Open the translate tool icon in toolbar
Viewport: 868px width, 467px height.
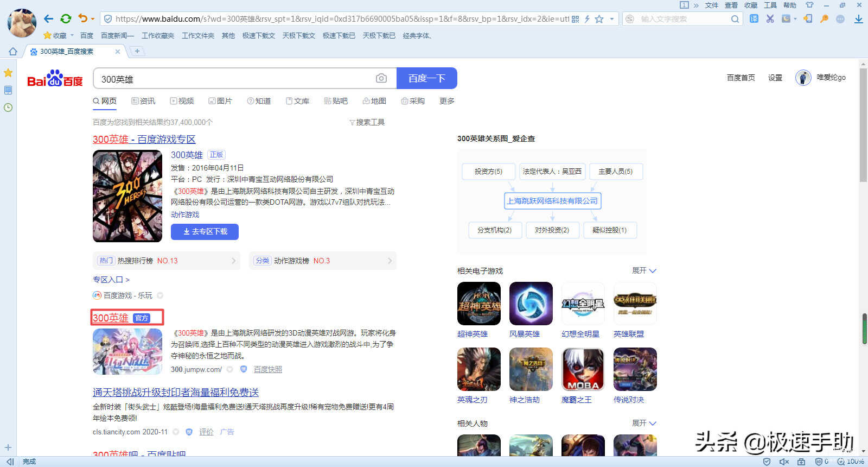pyautogui.click(x=754, y=18)
